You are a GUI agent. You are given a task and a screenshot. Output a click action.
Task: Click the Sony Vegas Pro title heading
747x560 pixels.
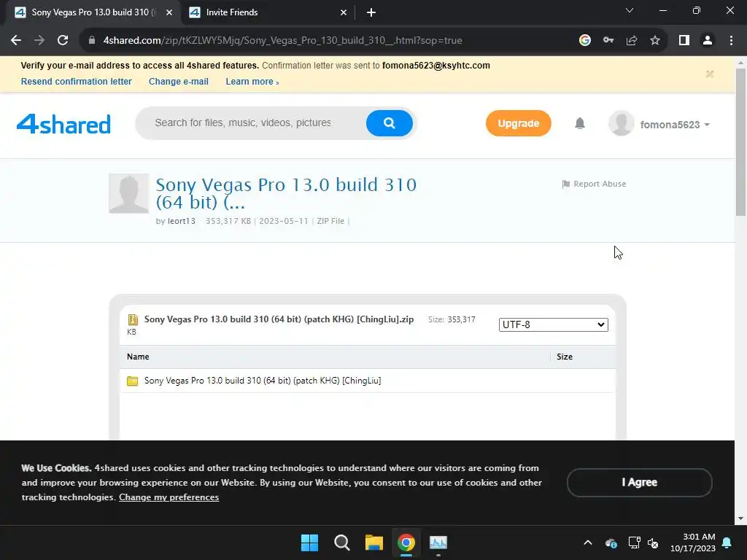(x=286, y=193)
